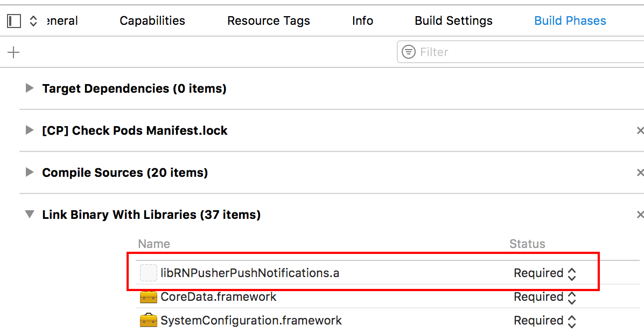Image resolution: width=644 pixels, height=331 pixels.
Task: Click the libRNPusherPushNotifications.a library icon
Action: (x=148, y=273)
